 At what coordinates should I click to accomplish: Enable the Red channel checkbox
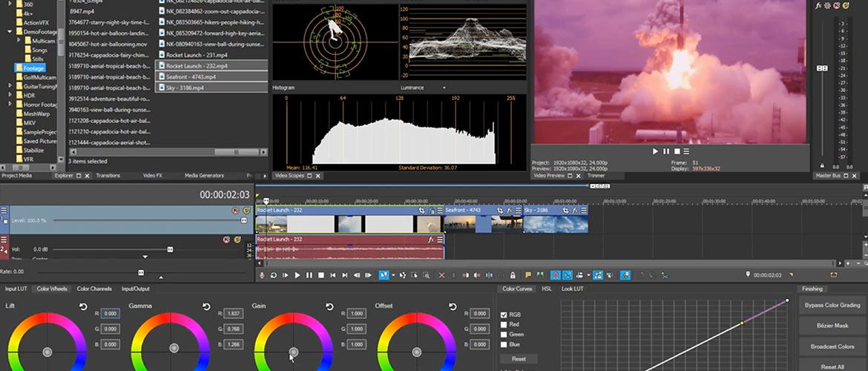(505, 324)
